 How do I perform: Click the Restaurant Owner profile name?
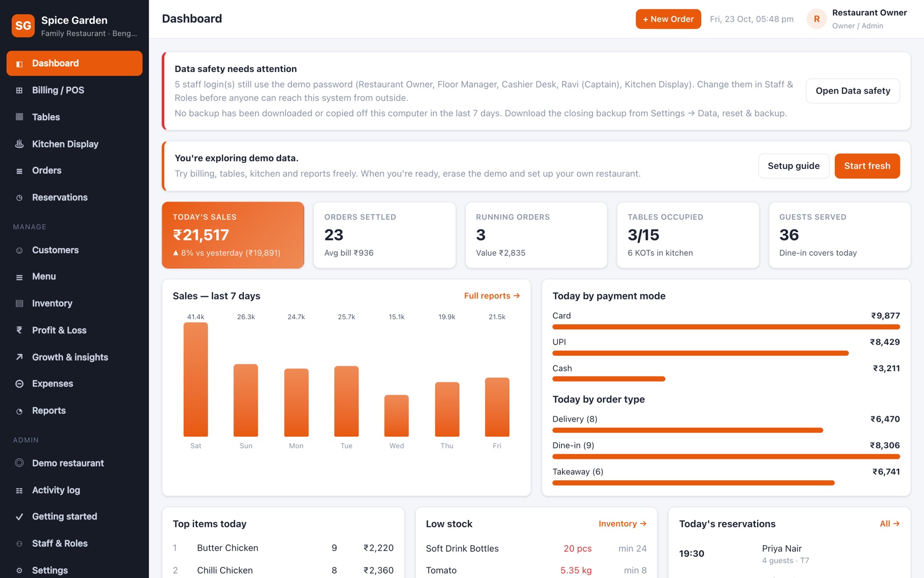point(870,13)
